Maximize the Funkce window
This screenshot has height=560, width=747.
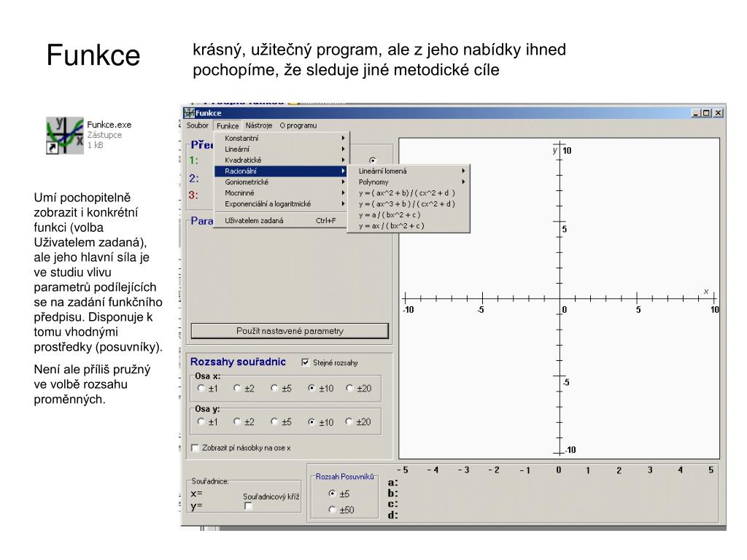tap(706, 113)
